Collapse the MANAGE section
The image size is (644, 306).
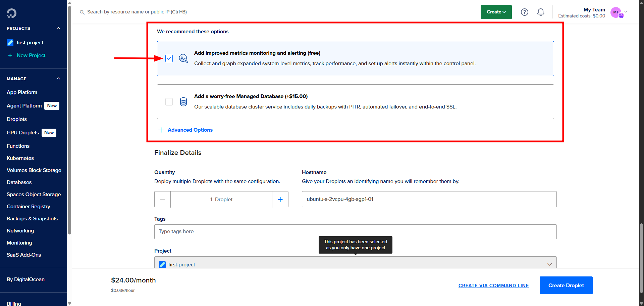(58, 79)
